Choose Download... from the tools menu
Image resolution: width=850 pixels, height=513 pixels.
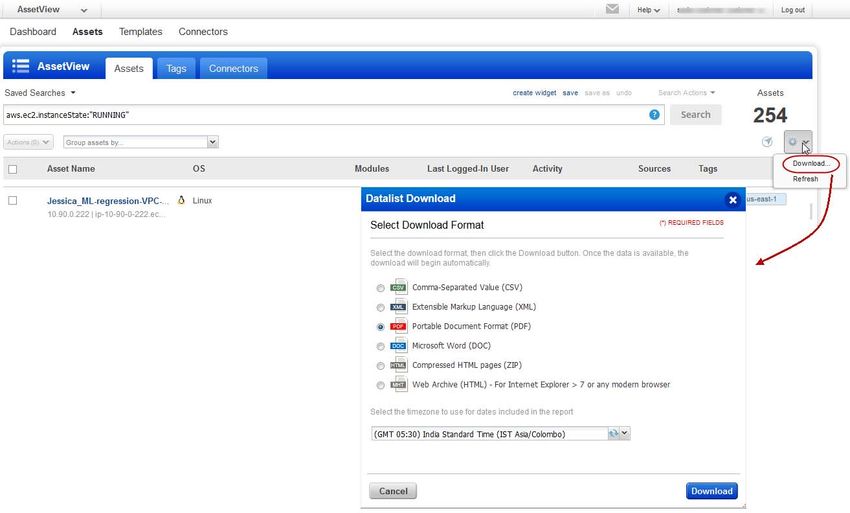point(811,163)
